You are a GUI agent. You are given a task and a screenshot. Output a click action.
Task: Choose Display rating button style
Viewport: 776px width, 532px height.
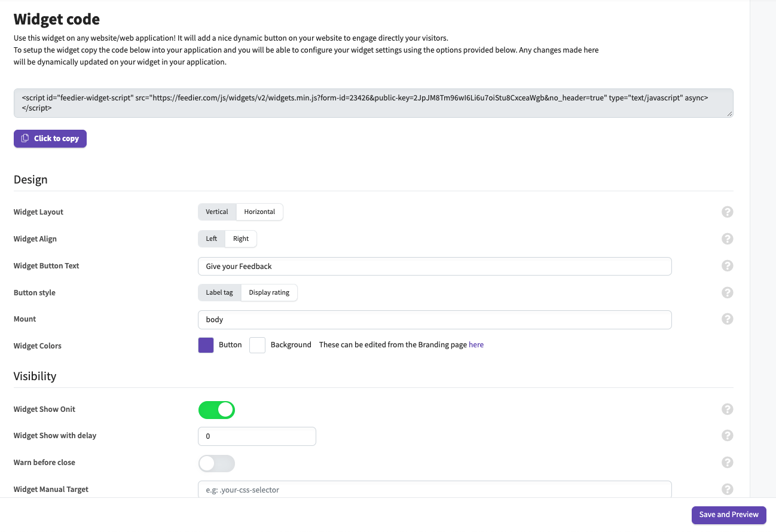(269, 292)
